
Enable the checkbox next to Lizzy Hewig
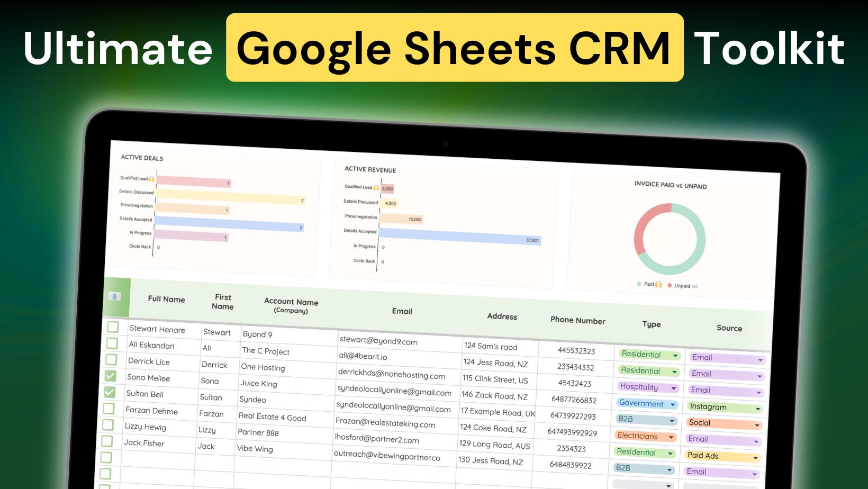click(107, 425)
